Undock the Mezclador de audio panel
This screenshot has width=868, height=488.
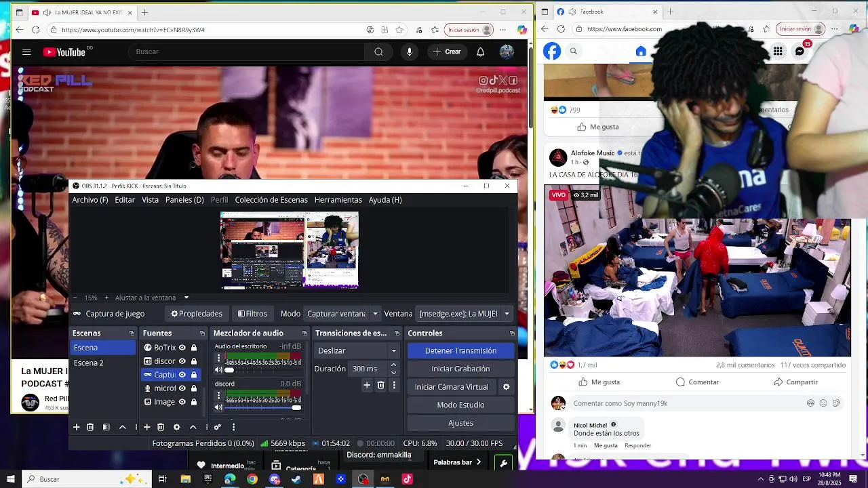[x=304, y=333]
